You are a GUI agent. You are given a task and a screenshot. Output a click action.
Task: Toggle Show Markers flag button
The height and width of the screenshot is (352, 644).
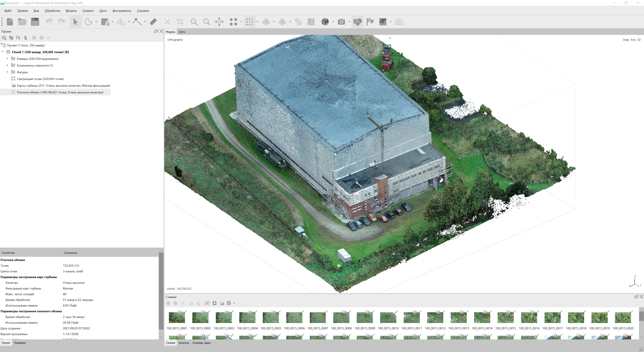coord(370,22)
